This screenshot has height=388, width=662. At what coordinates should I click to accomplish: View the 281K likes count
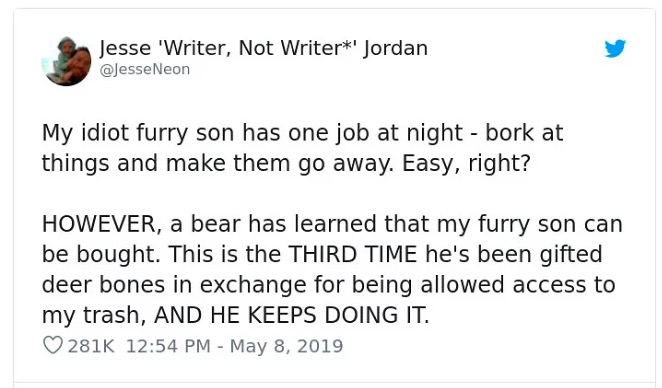point(91,346)
